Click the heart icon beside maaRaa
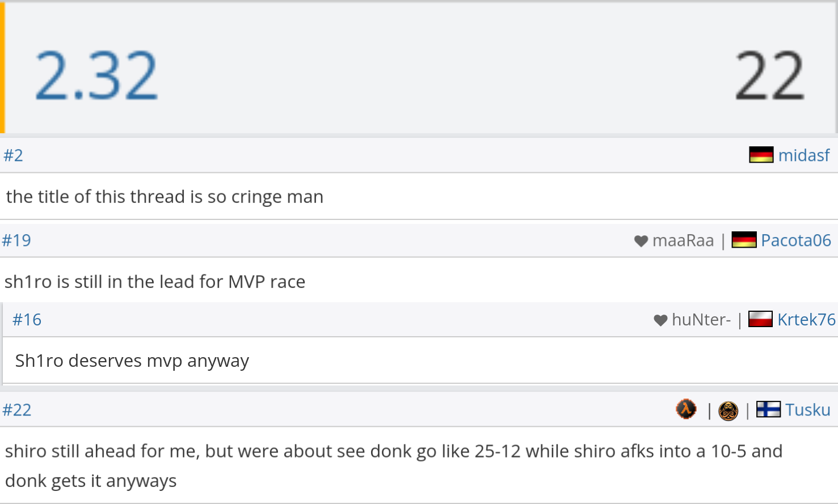 641,241
